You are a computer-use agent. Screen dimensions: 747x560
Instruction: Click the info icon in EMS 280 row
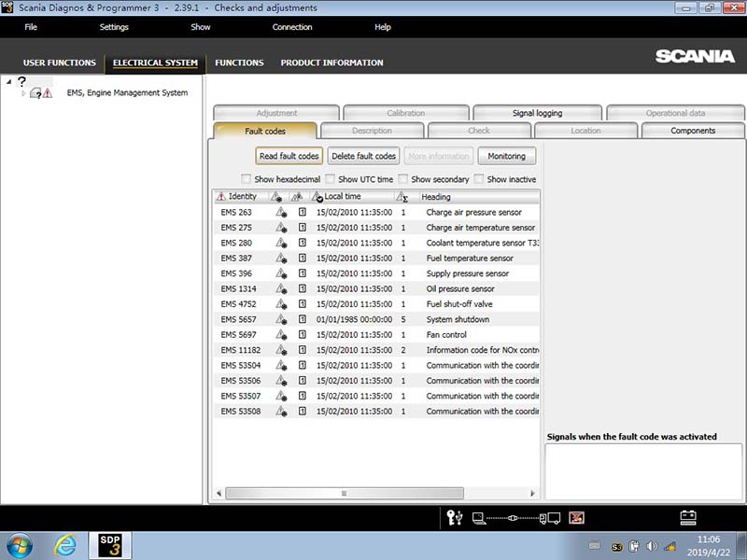tap(302, 243)
